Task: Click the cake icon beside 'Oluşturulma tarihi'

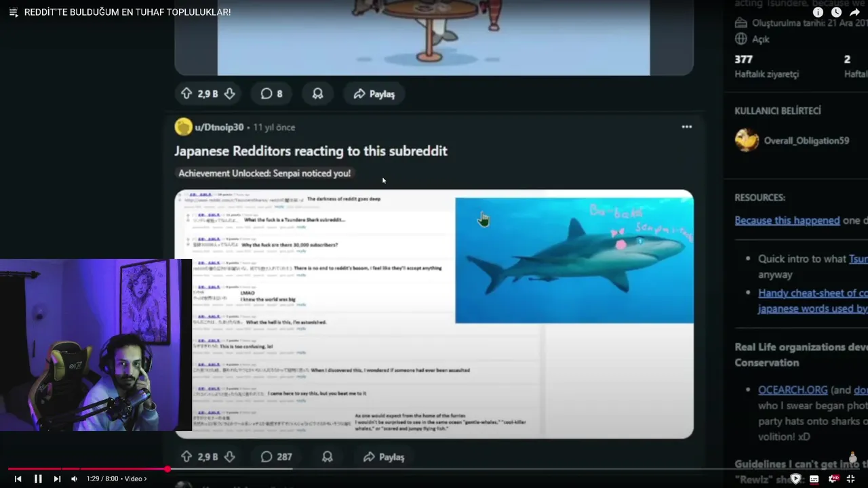Action: 741,22
